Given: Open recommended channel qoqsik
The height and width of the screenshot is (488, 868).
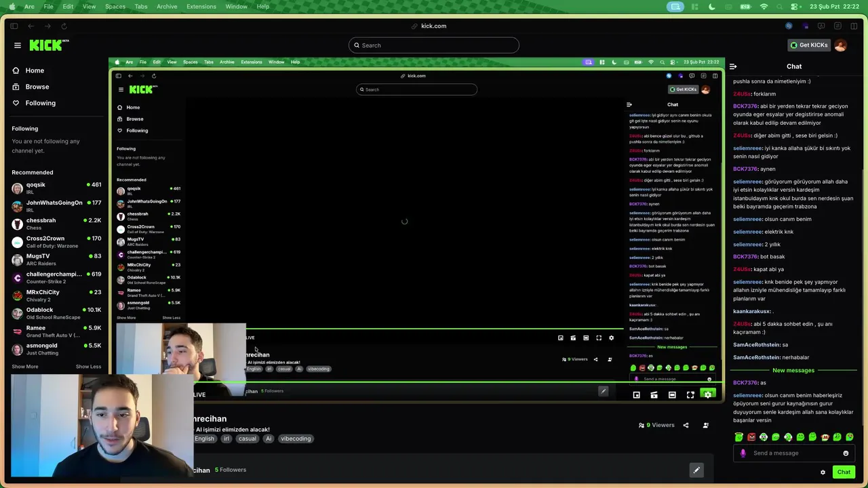Looking at the screenshot, I should [x=56, y=188].
